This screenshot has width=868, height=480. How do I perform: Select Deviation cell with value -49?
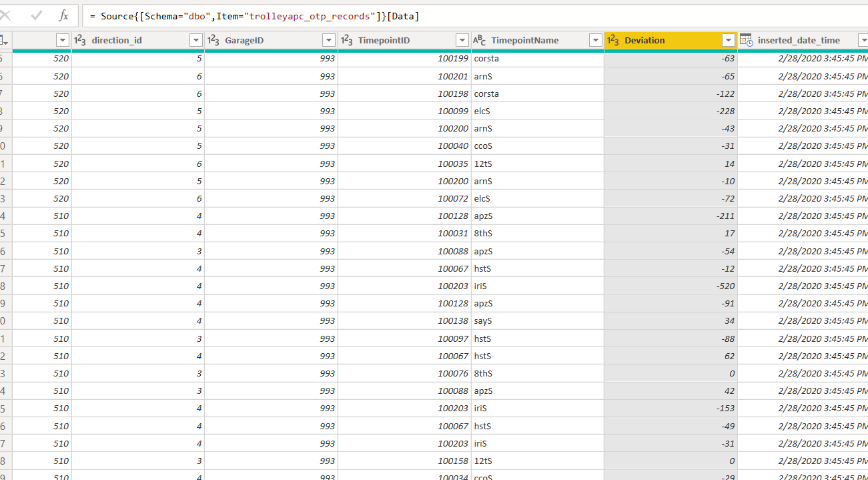(671, 426)
